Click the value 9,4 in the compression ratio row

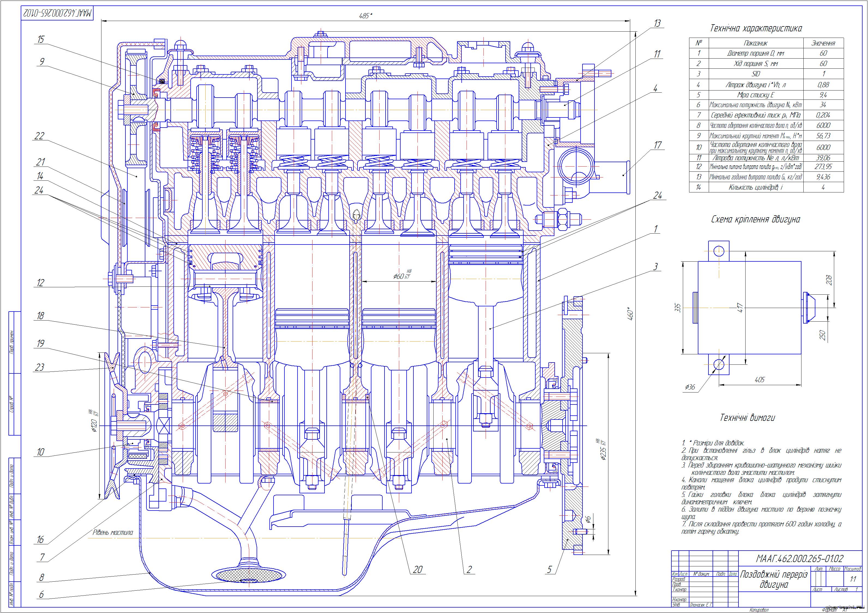tap(823, 95)
